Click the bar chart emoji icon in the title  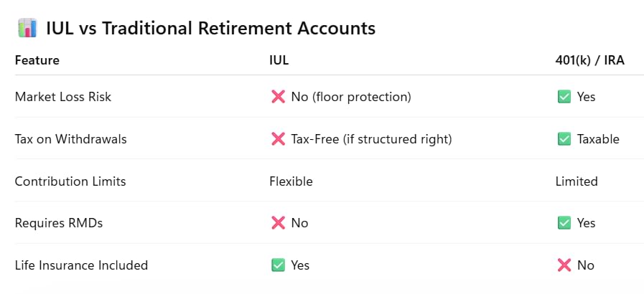(x=27, y=28)
